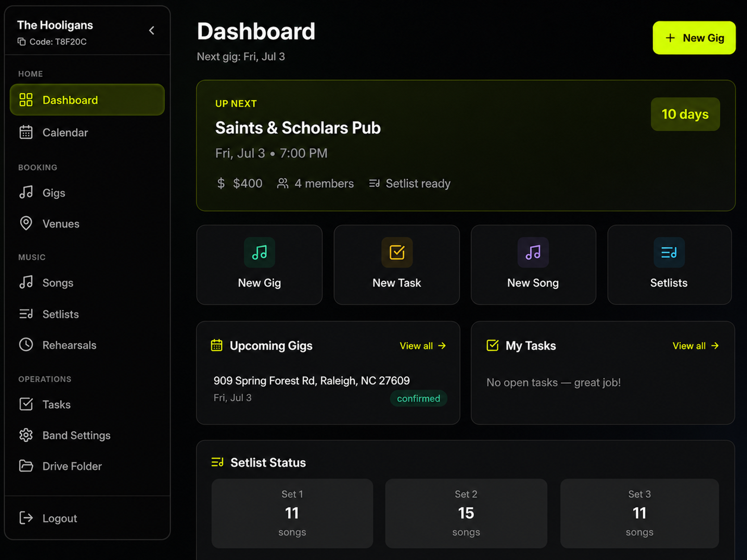Click the Fri, Jul 3 • 7:00 PM line
This screenshot has height=560, width=747.
coord(271,153)
